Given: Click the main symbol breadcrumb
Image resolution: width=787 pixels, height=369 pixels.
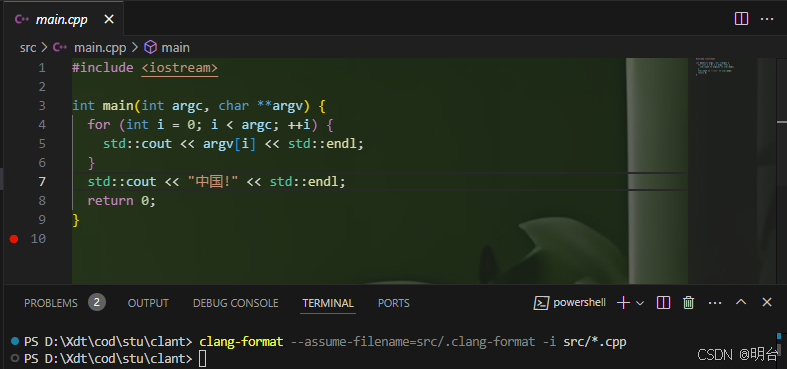Looking at the screenshot, I should tap(175, 48).
